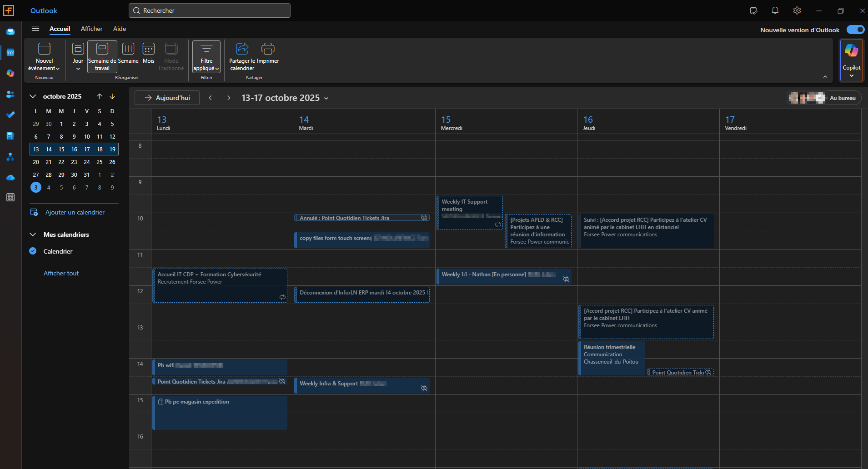The image size is (868, 469).
Task: Switch to the Afficher tab
Action: coord(92,29)
